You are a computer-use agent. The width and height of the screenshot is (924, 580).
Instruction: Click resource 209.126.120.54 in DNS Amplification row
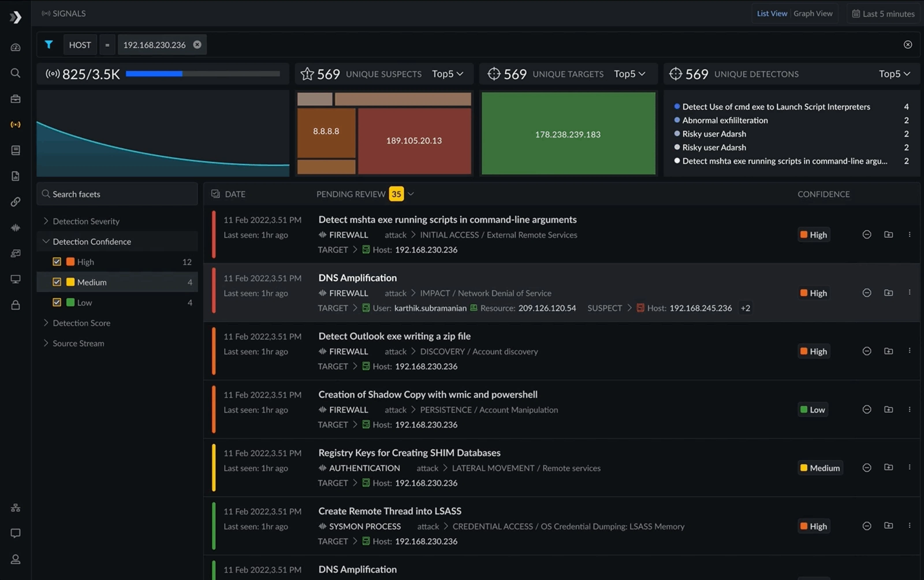pyautogui.click(x=547, y=308)
